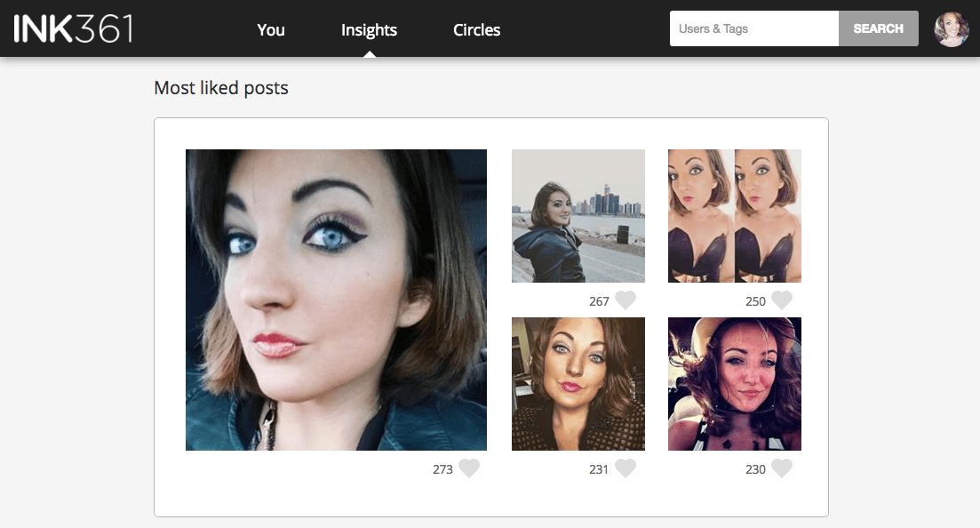Focus the Users & Tags search field

pos(753,28)
